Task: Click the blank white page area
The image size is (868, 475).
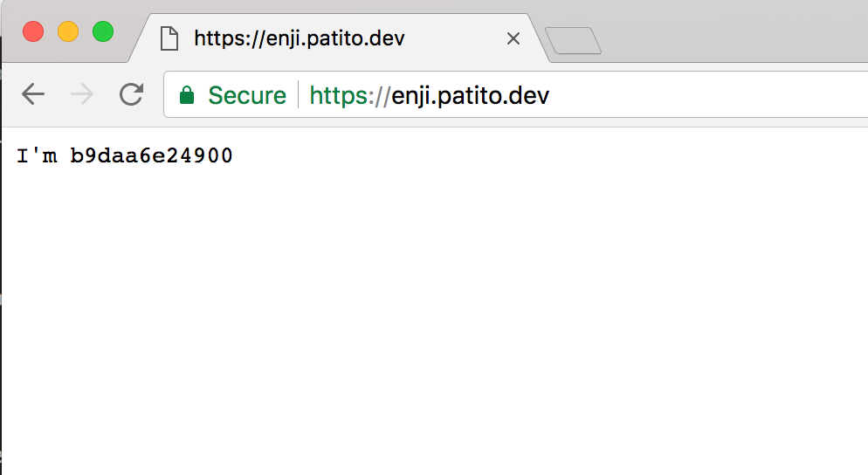Action: (x=437, y=332)
